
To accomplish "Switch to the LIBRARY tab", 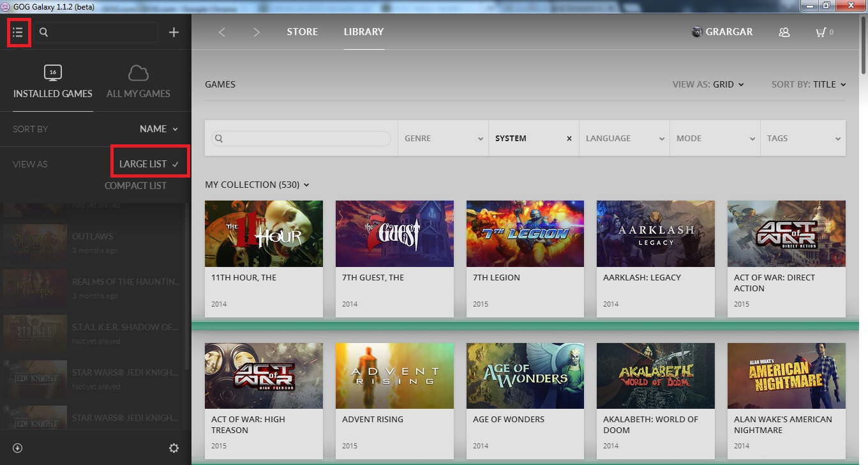I will [364, 32].
